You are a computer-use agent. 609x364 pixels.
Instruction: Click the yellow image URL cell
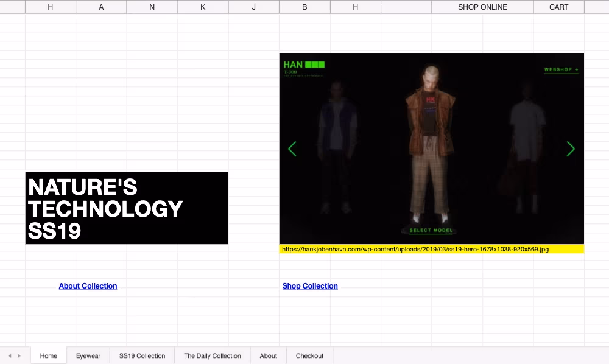click(x=432, y=249)
